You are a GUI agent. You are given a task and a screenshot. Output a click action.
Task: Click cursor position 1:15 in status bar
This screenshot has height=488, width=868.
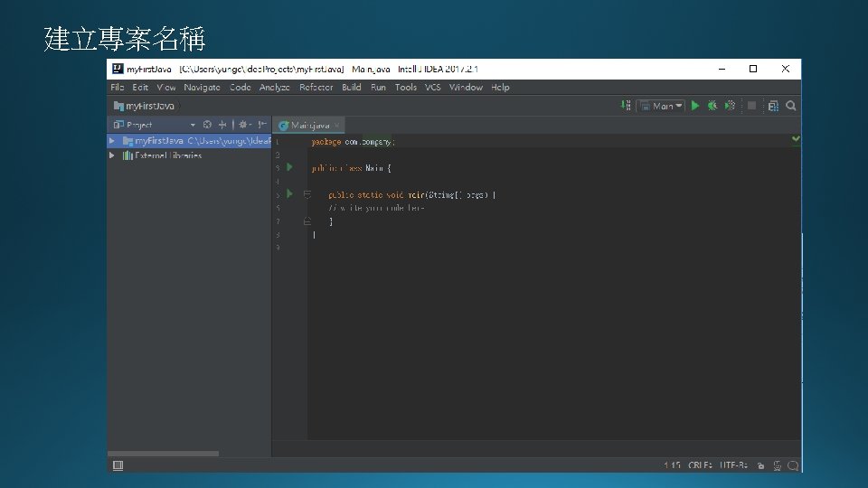click(672, 466)
